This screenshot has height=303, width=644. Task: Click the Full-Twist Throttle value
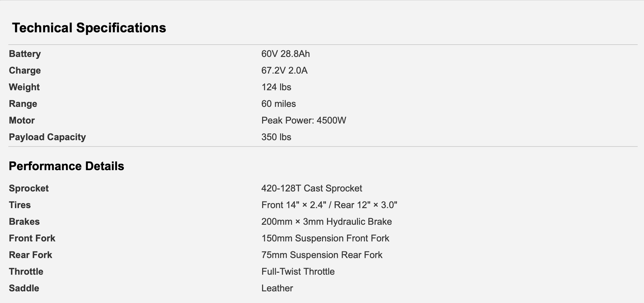(298, 271)
